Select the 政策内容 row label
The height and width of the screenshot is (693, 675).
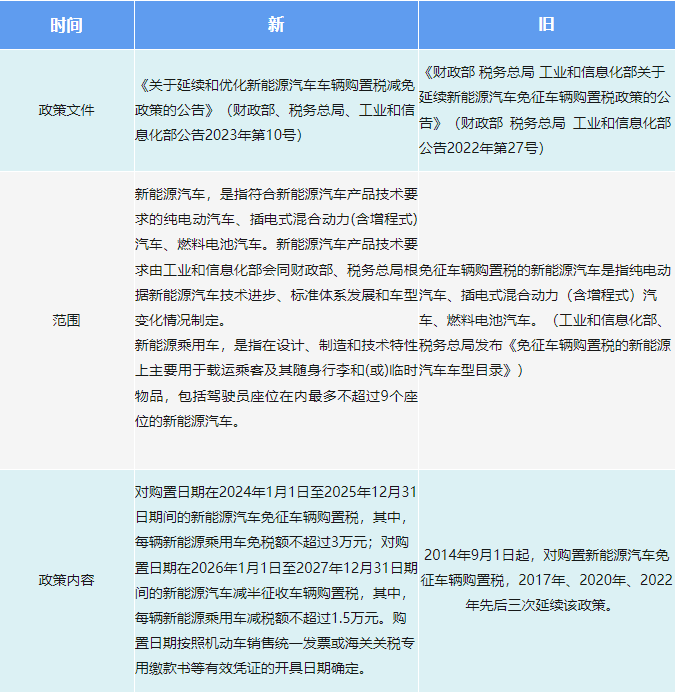[x=66, y=580]
